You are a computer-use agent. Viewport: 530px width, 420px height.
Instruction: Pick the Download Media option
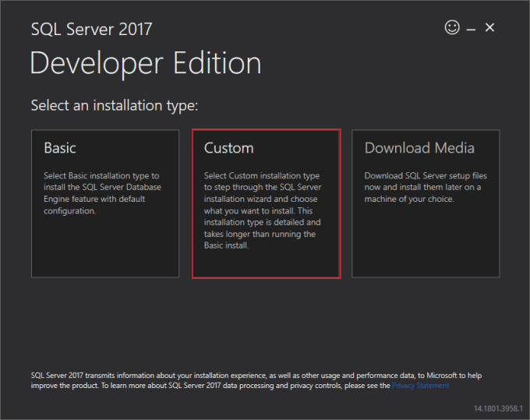pos(426,203)
